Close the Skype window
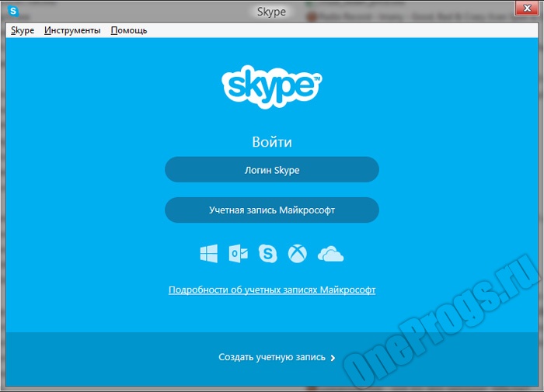Image resolution: width=544 pixels, height=392 pixels. [527, 9]
